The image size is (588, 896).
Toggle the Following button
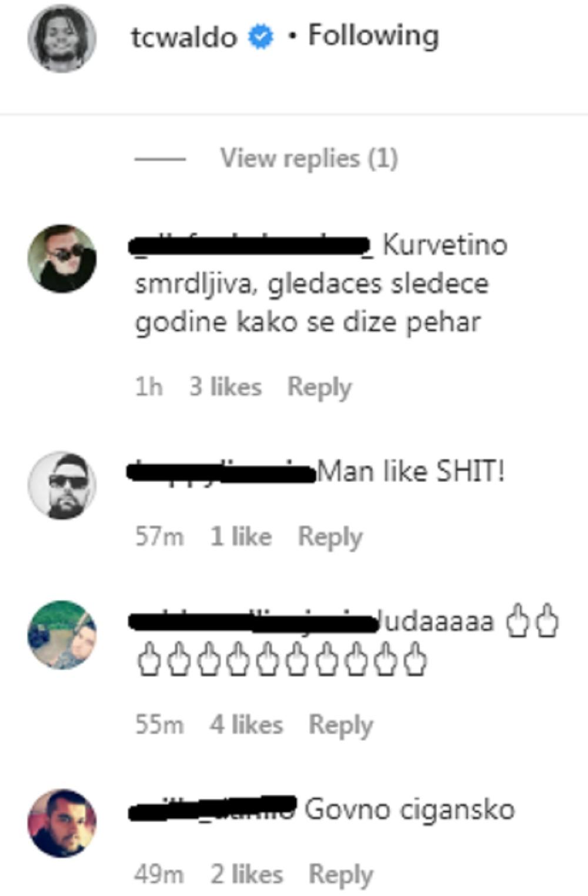373,35
